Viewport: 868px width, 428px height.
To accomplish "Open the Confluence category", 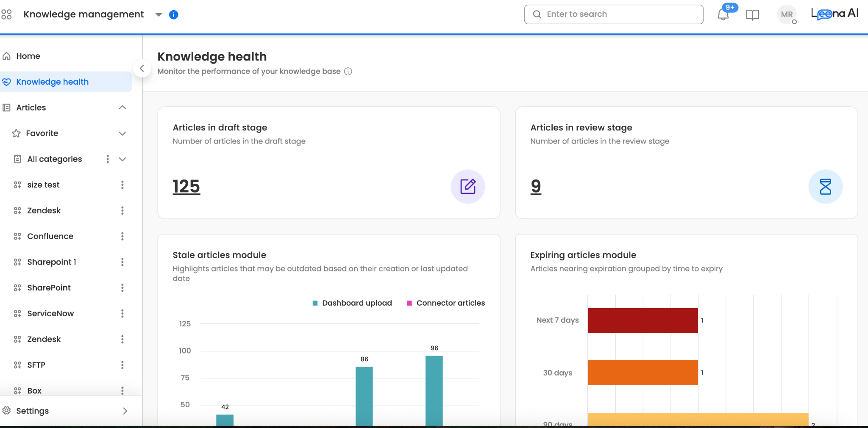I will click(50, 236).
